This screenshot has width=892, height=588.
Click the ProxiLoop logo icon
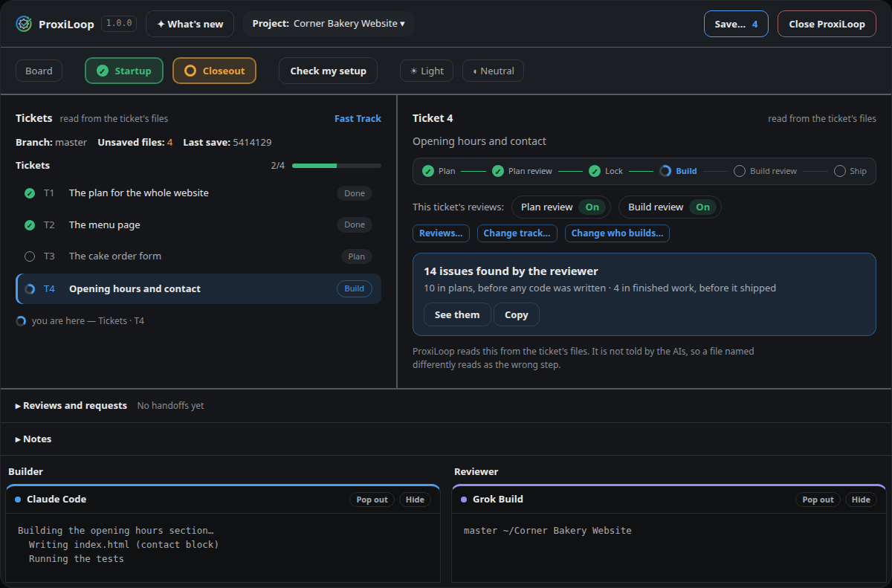click(x=24, y=24)
